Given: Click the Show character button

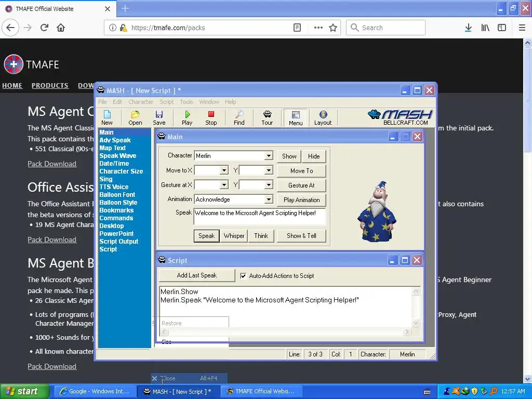Looking at the screenshot, I should (289, 156).
